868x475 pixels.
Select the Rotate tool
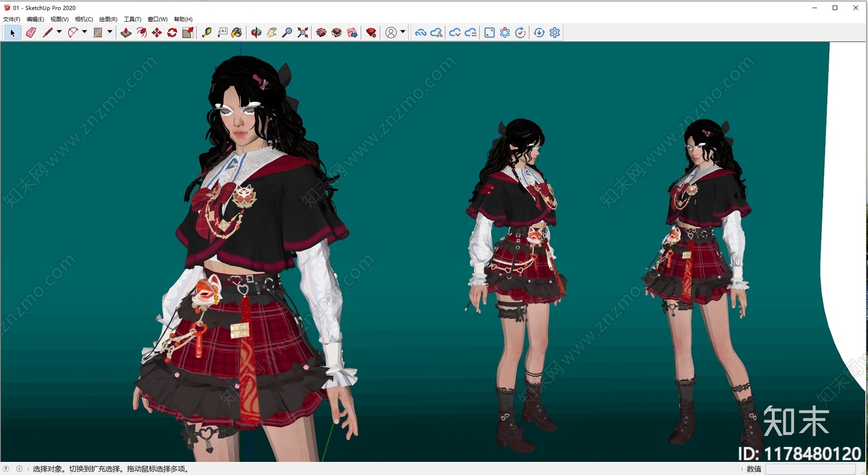pos(172,33)
